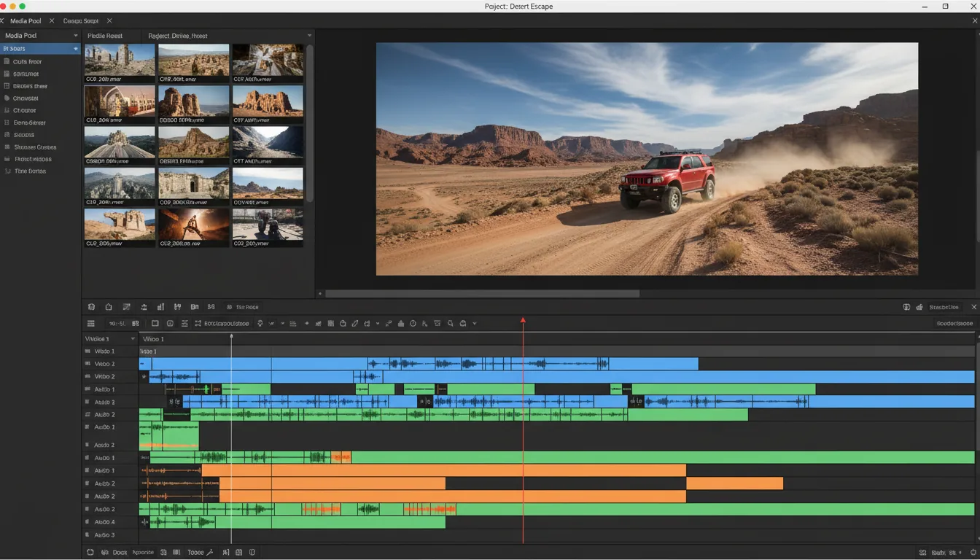Open the second workspace tab next to Media Pool
This screenshot has height=560, width=980.
coord(80,20)
